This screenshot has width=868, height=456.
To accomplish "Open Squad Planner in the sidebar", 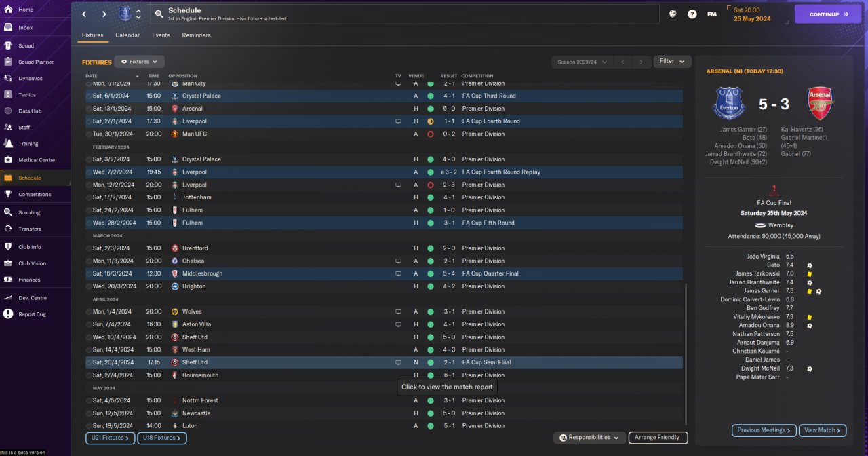I will point(35,62).
